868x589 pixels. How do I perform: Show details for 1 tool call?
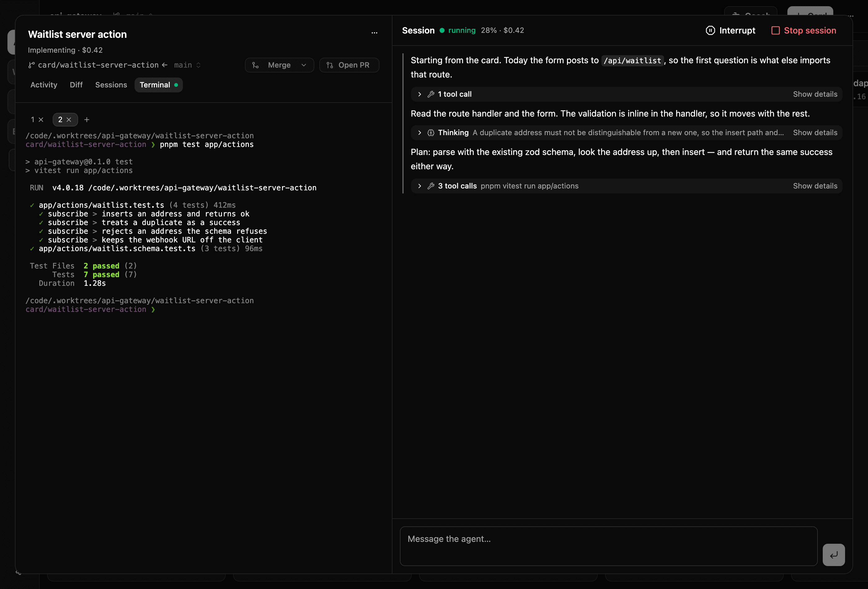(x=815, y=94)
